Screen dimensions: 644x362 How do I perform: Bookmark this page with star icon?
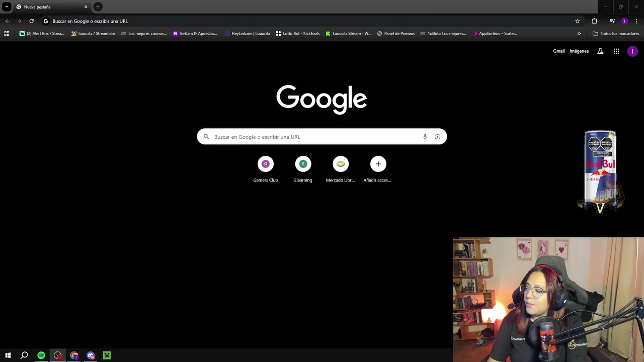(x=578, y=21)
